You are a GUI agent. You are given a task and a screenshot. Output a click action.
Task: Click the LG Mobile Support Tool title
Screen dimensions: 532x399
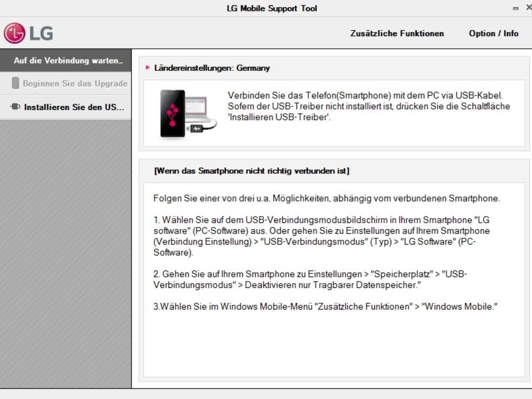pyautogui.click(x=272, y=9)
